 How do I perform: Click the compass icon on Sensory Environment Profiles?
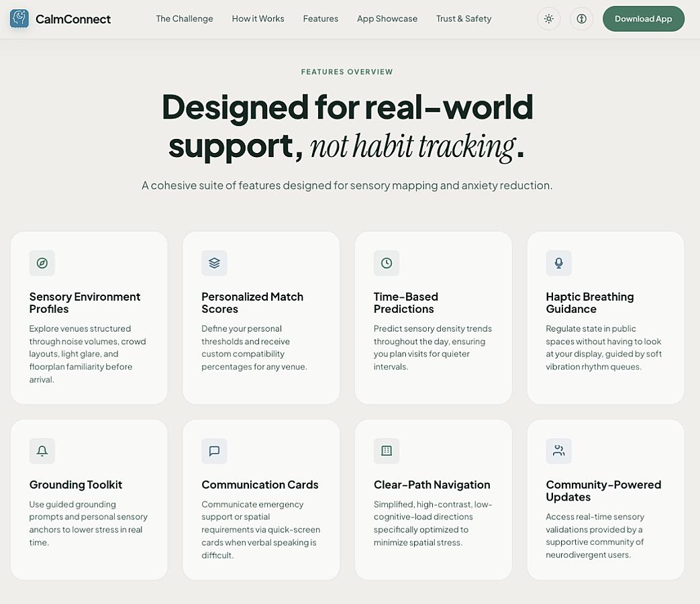point(42,263)
